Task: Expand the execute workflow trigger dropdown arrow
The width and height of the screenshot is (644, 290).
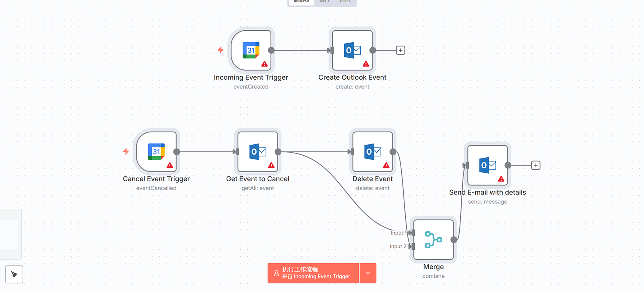Action: click(x=368, y=273)
